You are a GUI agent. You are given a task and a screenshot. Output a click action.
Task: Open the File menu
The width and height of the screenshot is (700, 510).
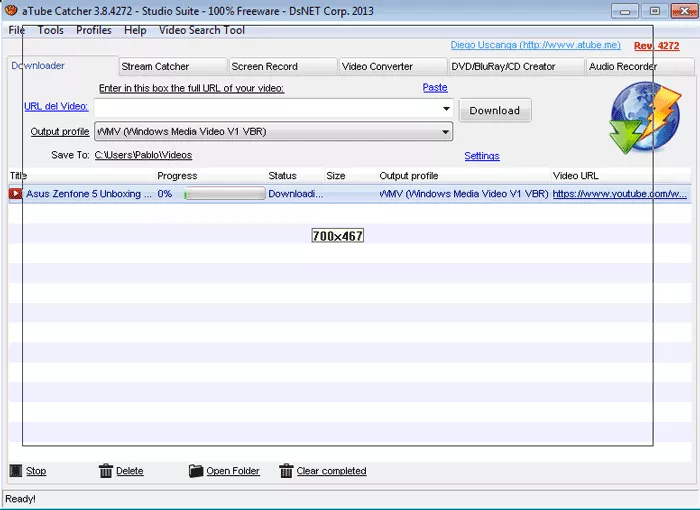[17, 30]
